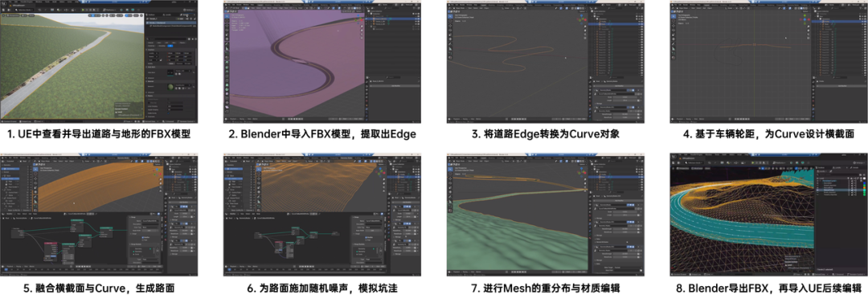The image size is (868, 295).
Task: Activate the Move tool in step 3 Blender toolbar
Action: click(450, 26)
